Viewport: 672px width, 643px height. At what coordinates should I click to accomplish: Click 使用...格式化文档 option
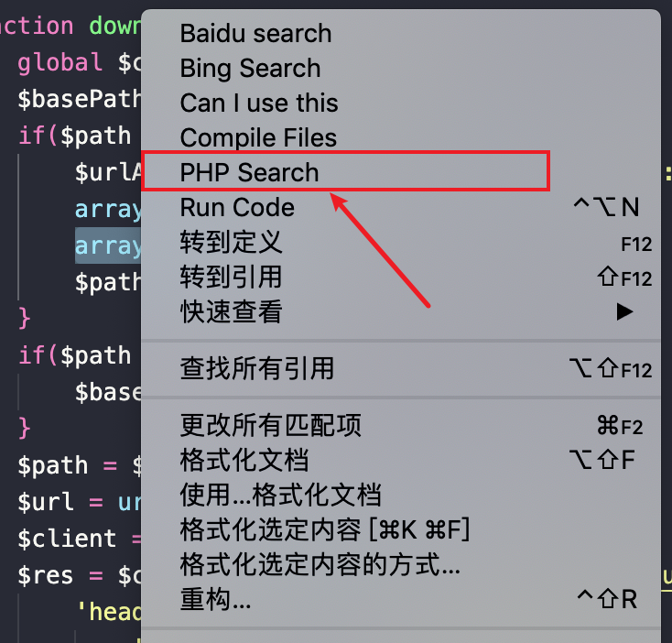(401, 495)
